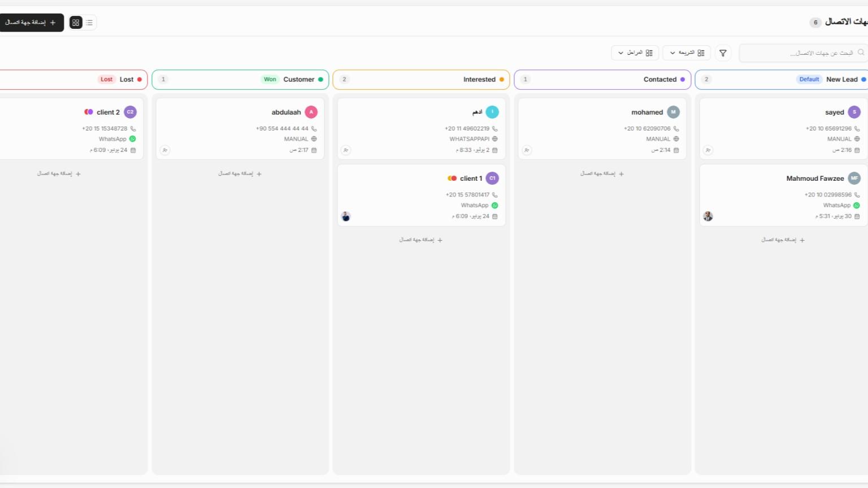868x488 pixels.
Task: Open the mohamed contact name
Action: pyautogui.click(x=647, y=112)
